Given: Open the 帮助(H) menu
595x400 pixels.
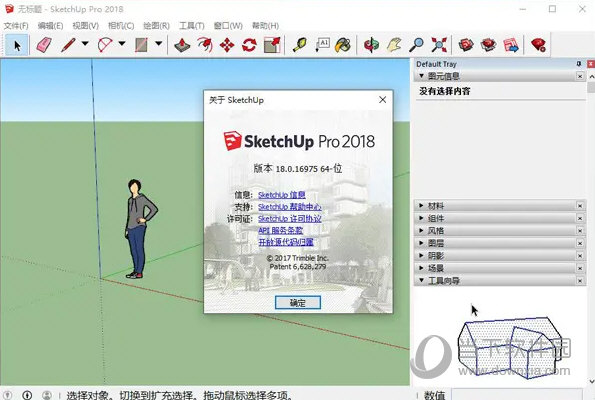Looking at the screenshot, I should click(x=265, y=26).
